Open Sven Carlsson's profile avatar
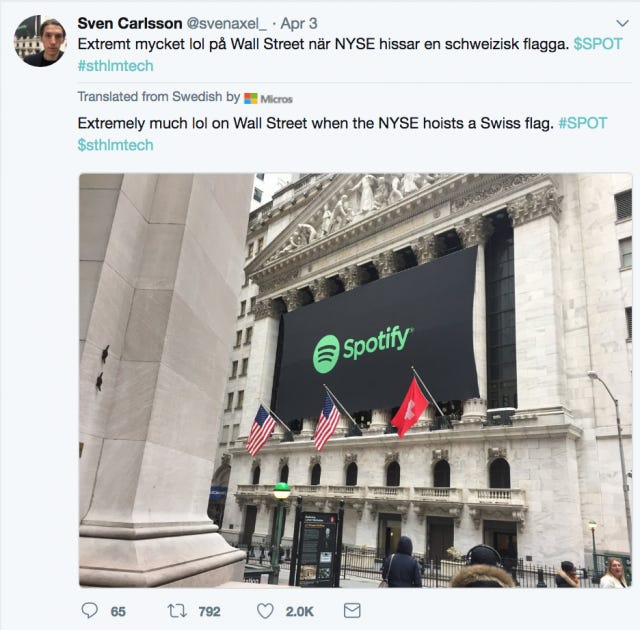The height and width of the screenshot is (630, 640). pos(40,41)
